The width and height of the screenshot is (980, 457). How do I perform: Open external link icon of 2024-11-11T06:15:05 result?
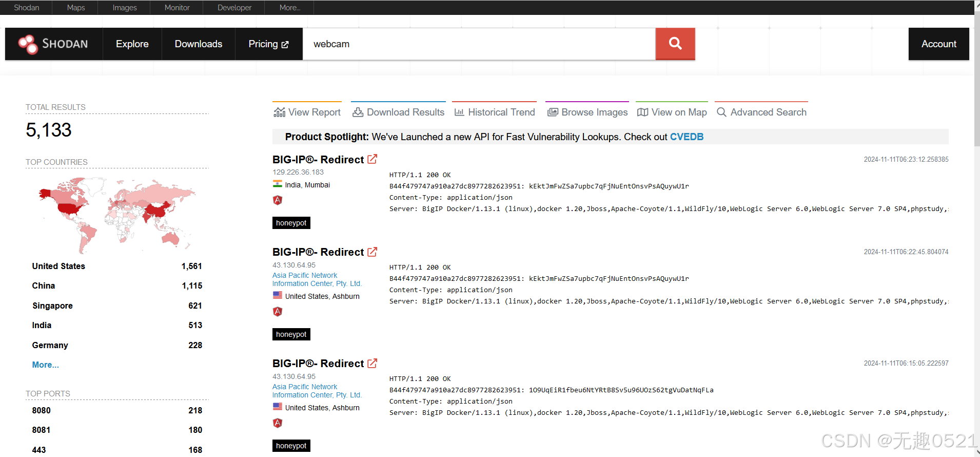pos(373,363)
